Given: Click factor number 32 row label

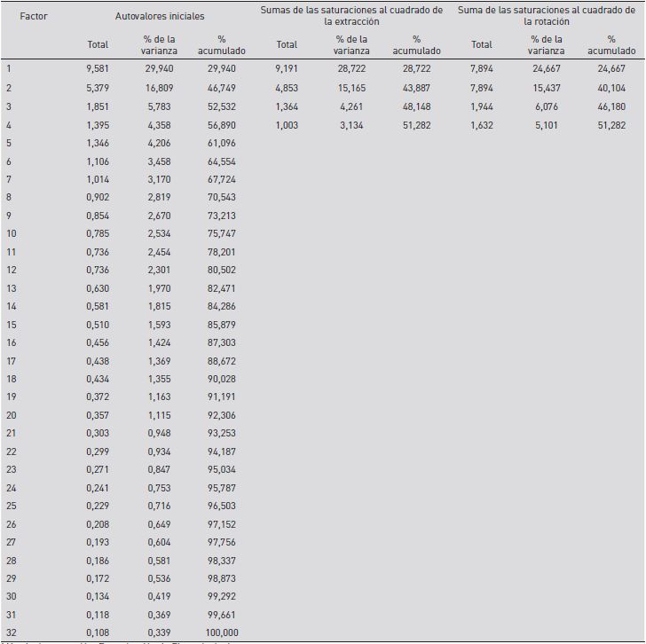Looking at the screenshot, I should tap(12, 632).
